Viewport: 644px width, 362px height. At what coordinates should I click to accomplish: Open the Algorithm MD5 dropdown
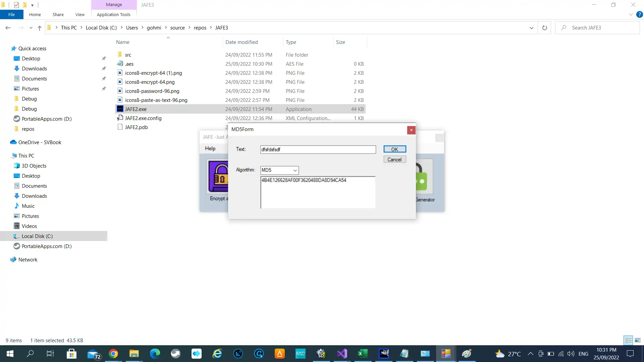[x=279, y=170]
